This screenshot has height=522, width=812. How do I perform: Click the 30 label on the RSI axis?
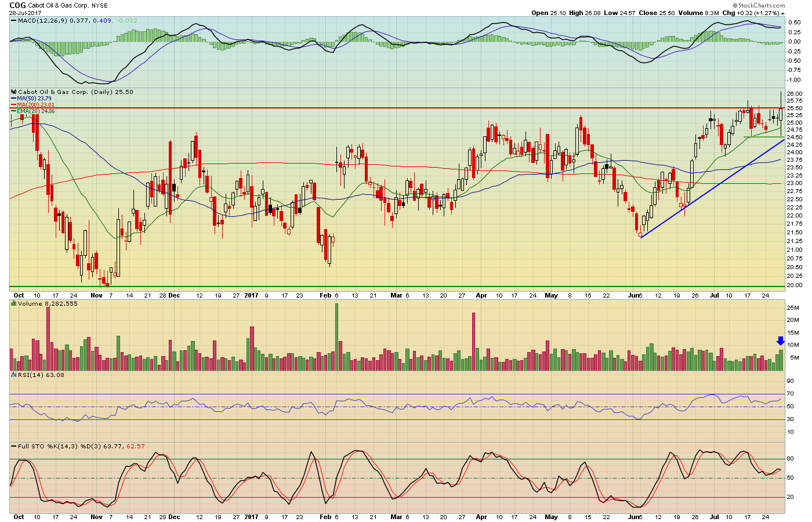790,419
